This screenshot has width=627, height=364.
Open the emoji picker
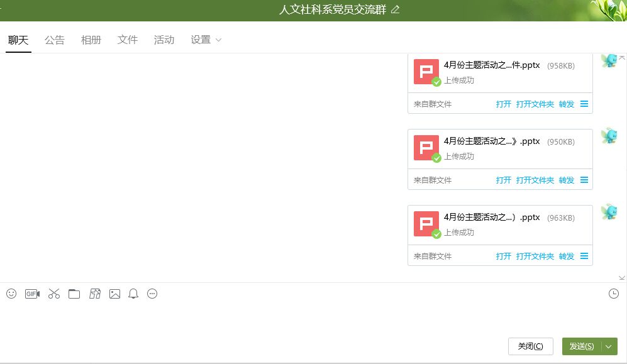point(11,294)
